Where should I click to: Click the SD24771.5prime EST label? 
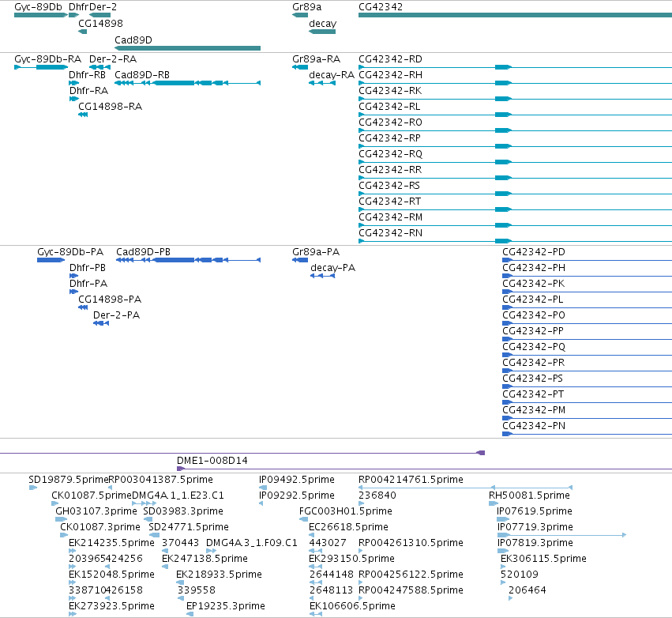coord(189,526)
